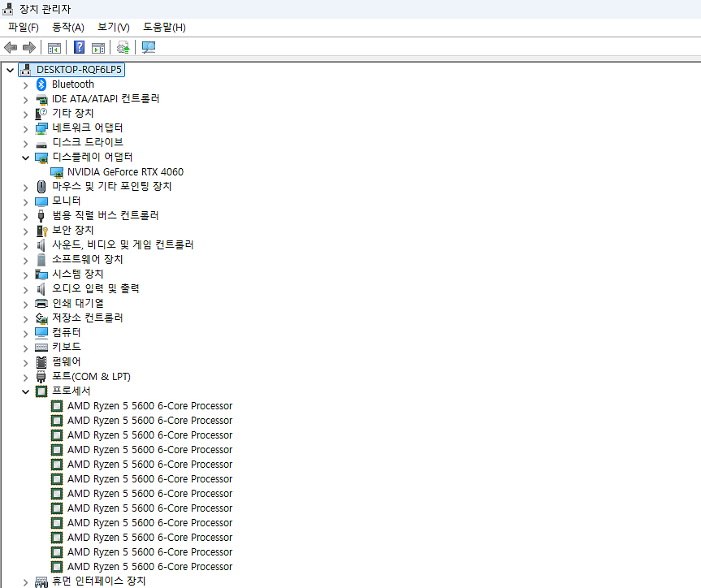Viewport: 701px width, 588px height.
Task: Click the 모니터 category icon
Action: click(x=41, y=201)
